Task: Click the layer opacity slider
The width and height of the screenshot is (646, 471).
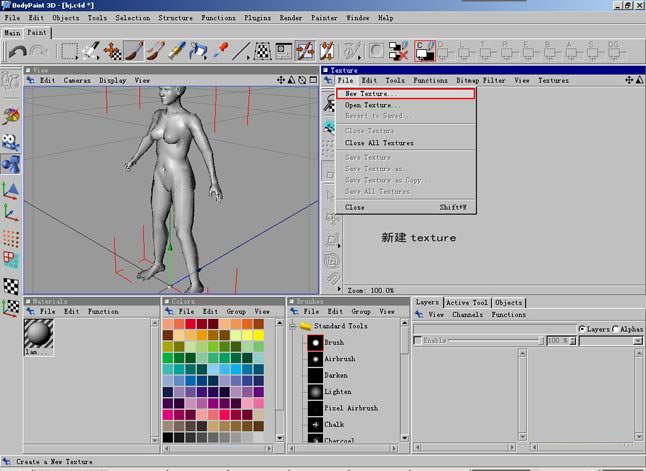Action: coord(497,341)
